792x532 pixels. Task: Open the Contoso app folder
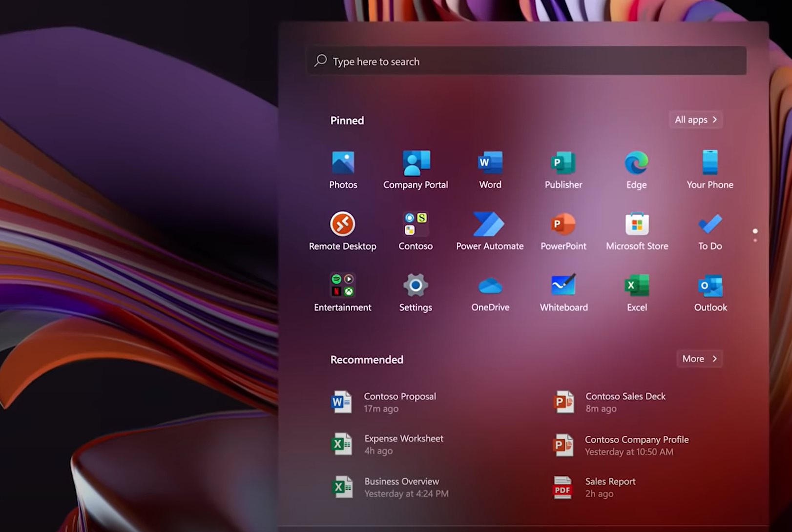(x=416, y=231)
